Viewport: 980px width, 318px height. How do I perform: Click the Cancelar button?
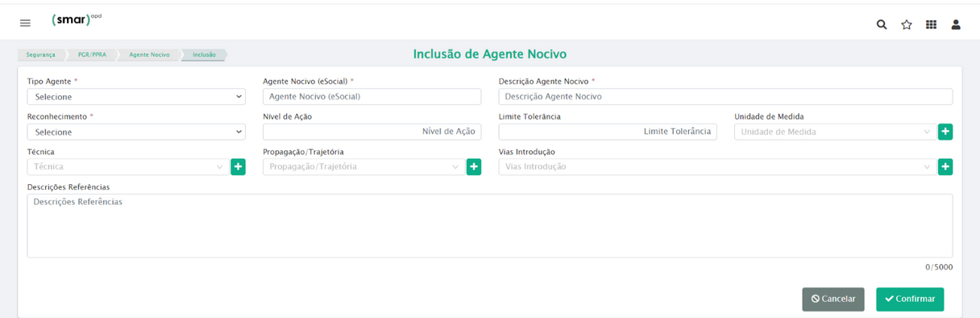pyautogui.click(x=833, y=299)
